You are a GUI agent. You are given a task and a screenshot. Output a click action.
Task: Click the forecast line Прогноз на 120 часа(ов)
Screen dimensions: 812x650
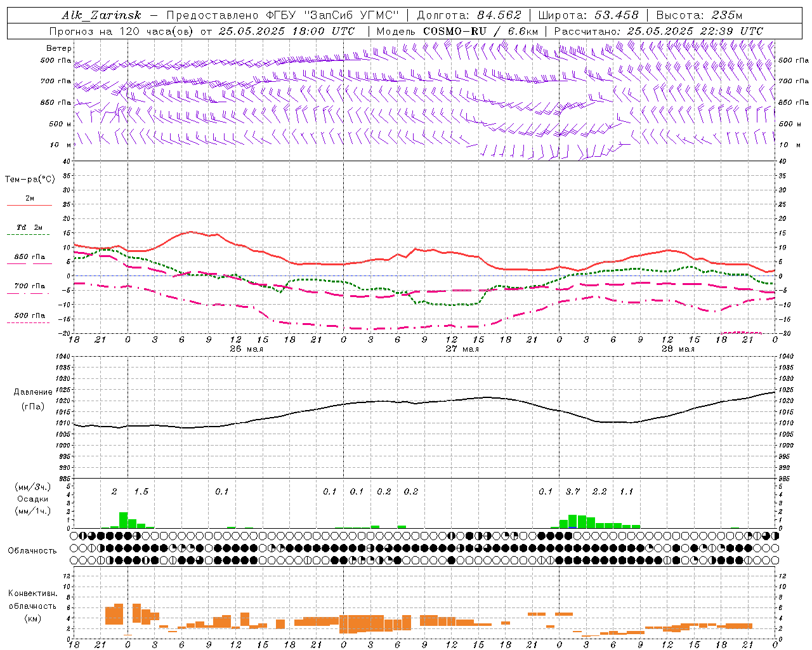coord(122,31)
